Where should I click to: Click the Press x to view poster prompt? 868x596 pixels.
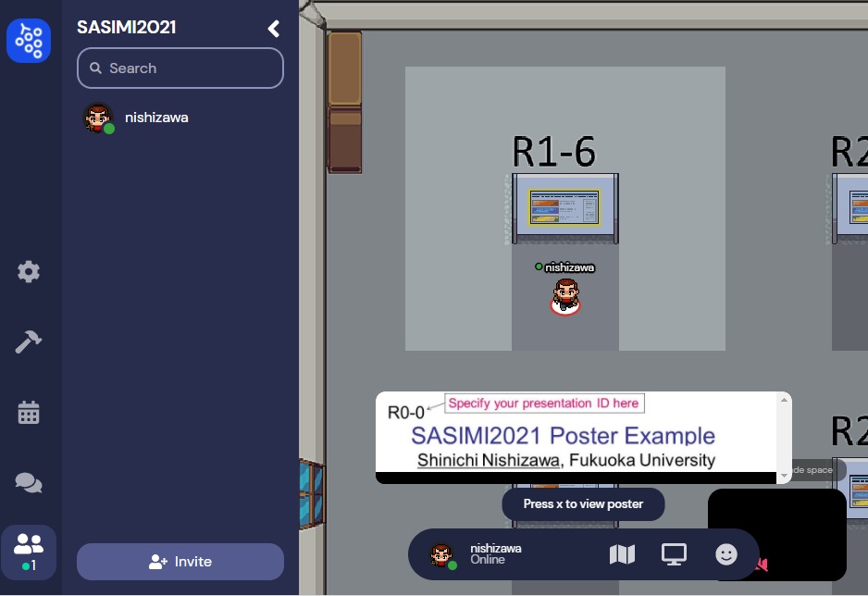(584, 504)
